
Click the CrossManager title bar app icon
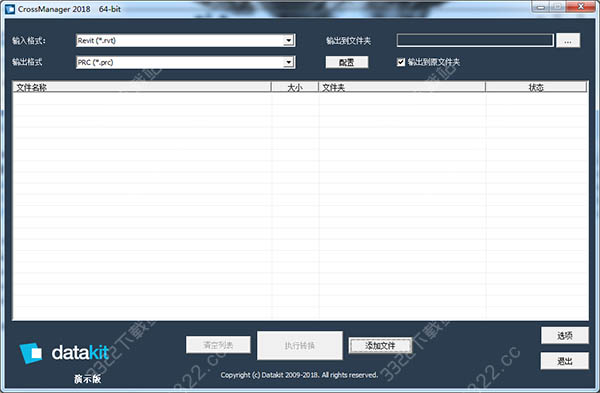[10, 9]
